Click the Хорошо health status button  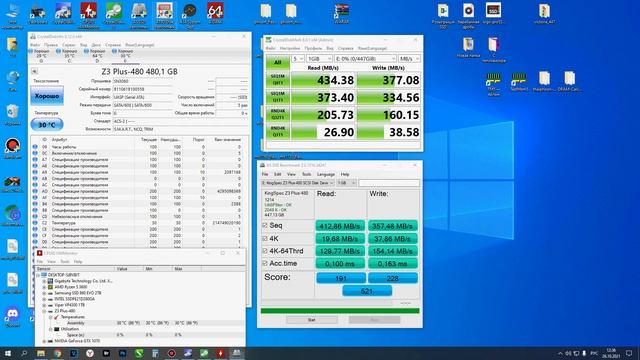tap(47, 96)
